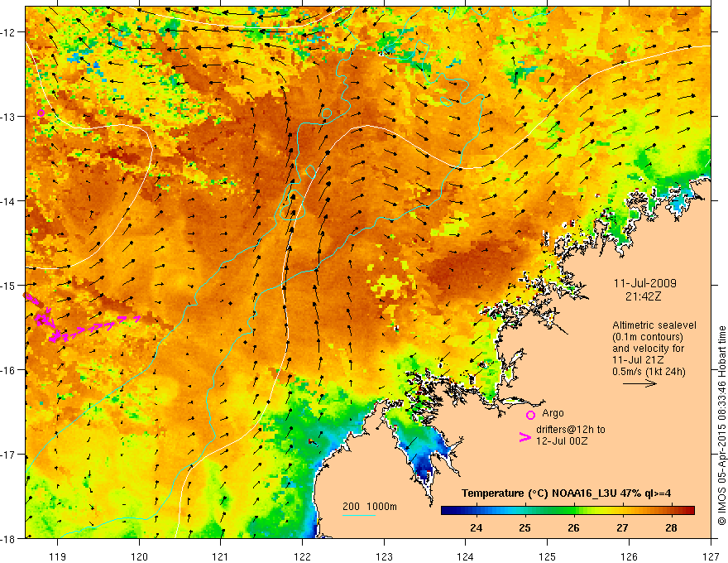Image resolution: width=728 pixels, height=563 pixels.
Task: Click the cyan isobath legend line
Action: pyautogui.click(x=359, y=515)
